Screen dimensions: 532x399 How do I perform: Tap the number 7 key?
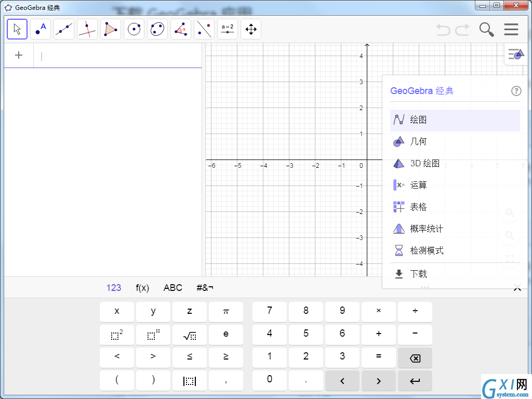270,312
